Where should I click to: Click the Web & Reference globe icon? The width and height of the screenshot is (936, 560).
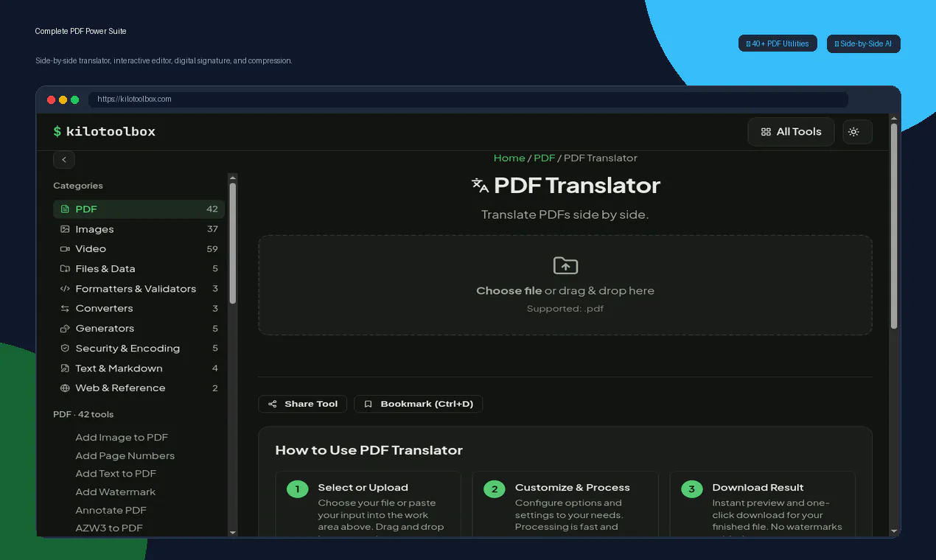[x=65, y=388]
